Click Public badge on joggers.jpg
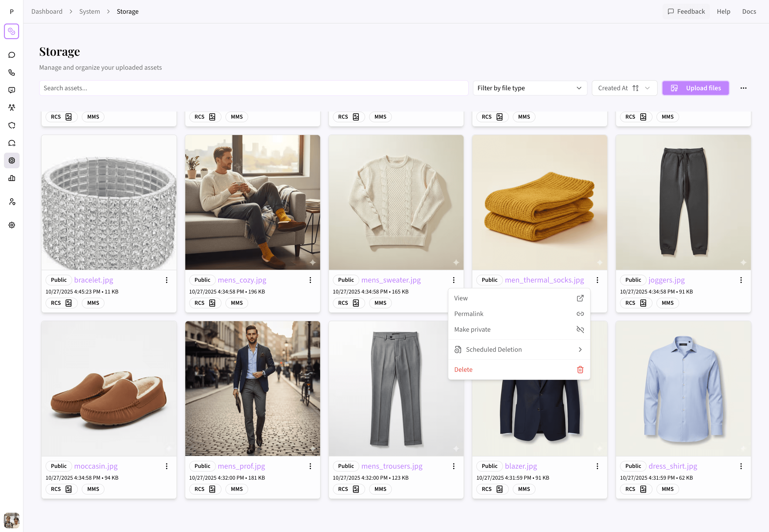This screenshot has height=532, width=769. tap(633, 280)
